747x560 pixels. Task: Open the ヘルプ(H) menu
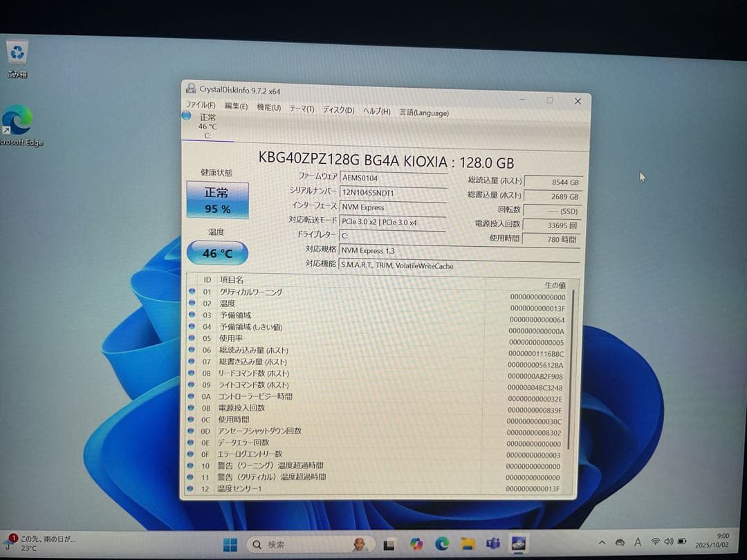376,111
